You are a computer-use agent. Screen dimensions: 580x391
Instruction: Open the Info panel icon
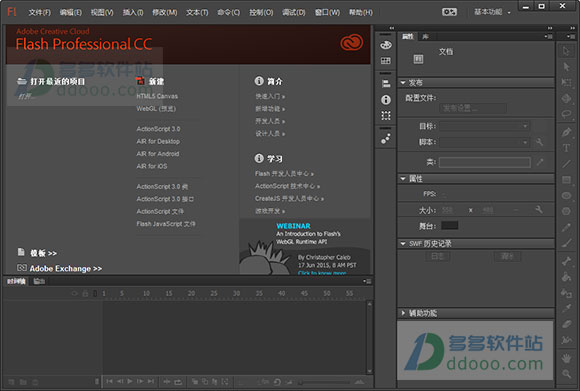[x=386, y=100]
